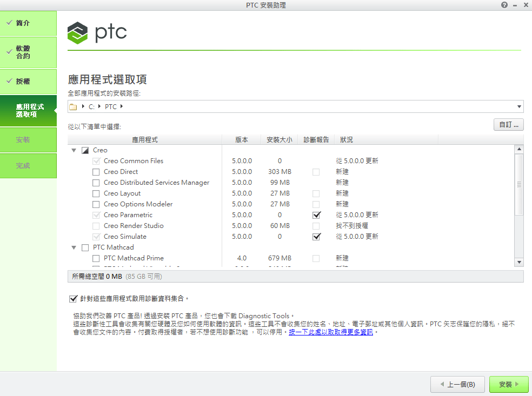
Task: Click the help question mark icon
Action: 504,5
